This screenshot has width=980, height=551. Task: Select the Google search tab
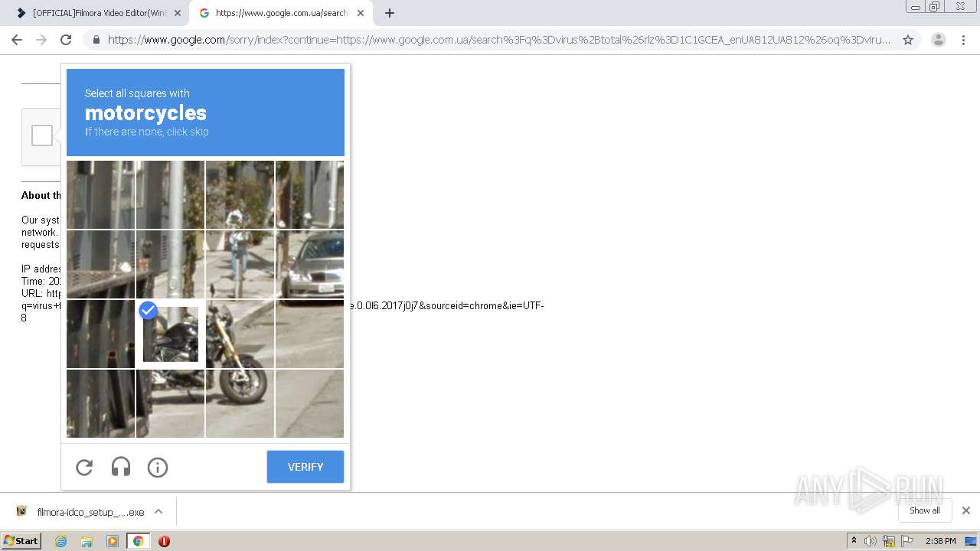279,13
